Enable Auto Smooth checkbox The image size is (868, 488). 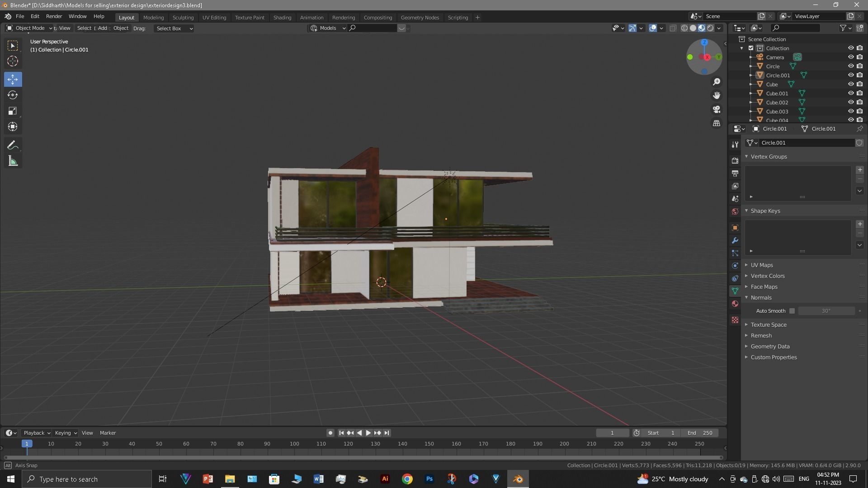click(x=792, y=311)
